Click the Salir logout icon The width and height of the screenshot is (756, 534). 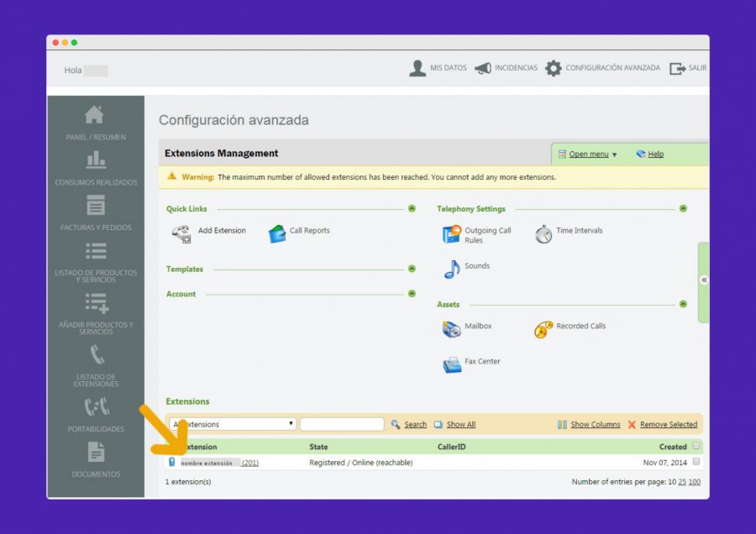pos(677,69)
